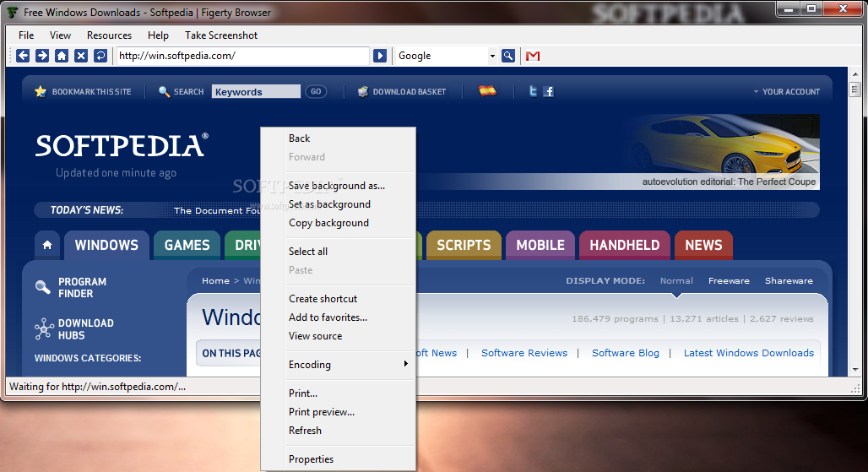This screenshot has height=472, width=868.
Task: Click the Figerty Browser title bar icon
Action: pyautogui.click(x=12, y=12)
